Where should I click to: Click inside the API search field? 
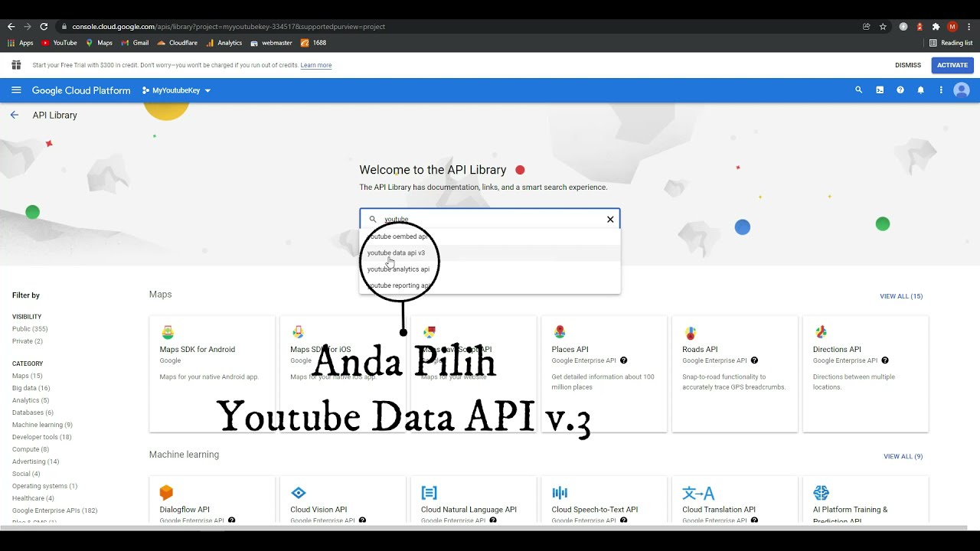click(x=490, y=219)
